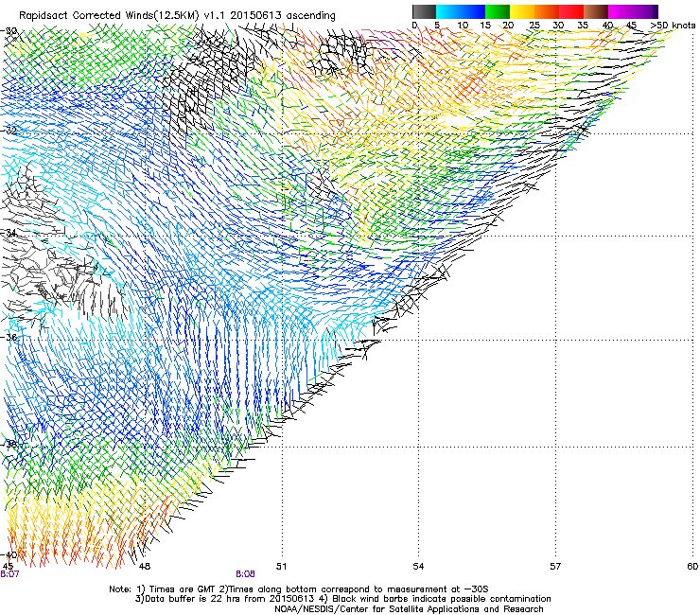Select the orange 25-30 knots legend segment
Image resolution: width=700 pixels, height=615 pixels.
(x=547, y=11)
